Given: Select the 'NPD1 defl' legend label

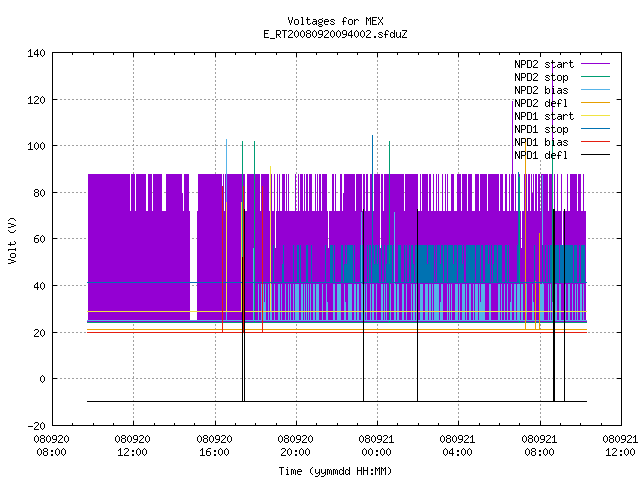Looking at the screenshot, I should click(x=541, y=156).
